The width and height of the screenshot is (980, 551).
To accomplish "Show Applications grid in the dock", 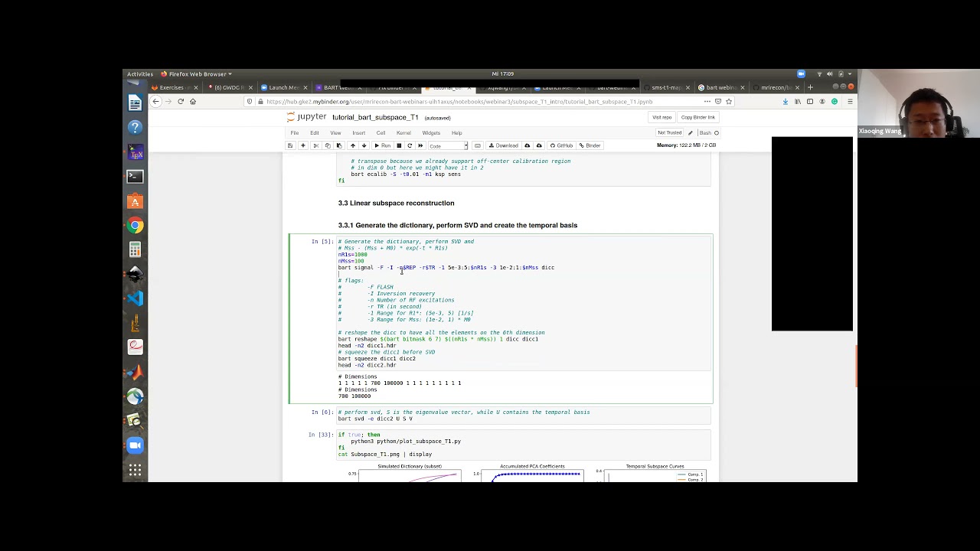I will point(135,470).
